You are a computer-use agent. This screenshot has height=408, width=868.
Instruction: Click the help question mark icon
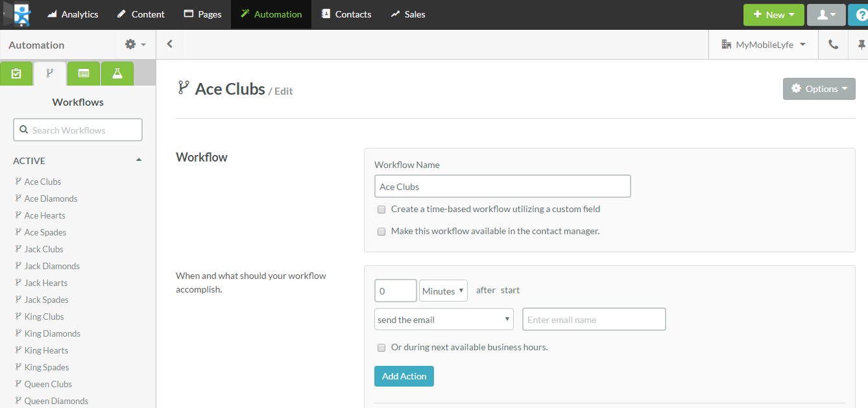(x=860, y=15)
